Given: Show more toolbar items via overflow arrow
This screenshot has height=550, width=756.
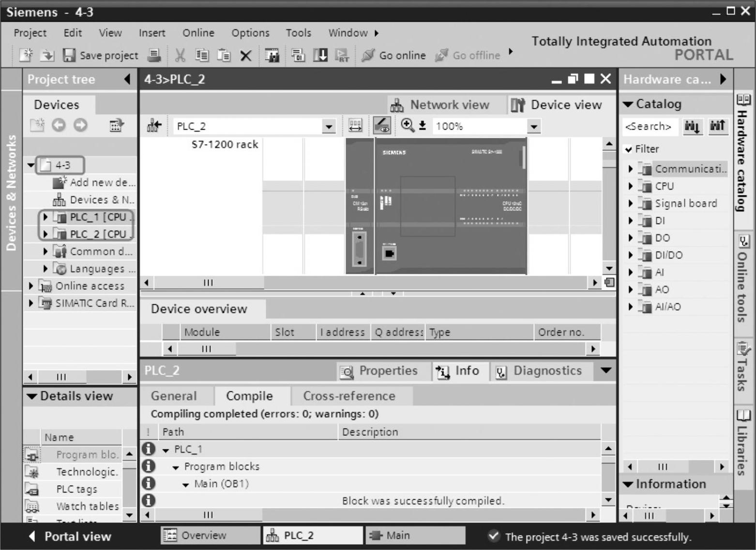Looking at the screenshot, I should tap(511, 51).
